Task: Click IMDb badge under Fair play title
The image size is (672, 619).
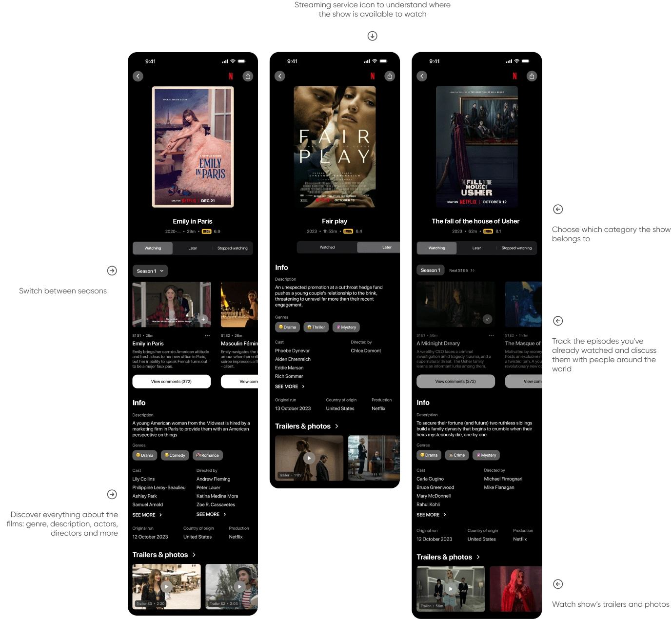Action: point(348,232)
